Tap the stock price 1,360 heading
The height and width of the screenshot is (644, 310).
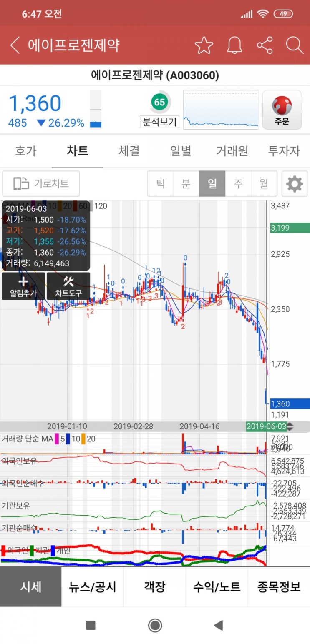pyautogui.click(x=35, y=103)
